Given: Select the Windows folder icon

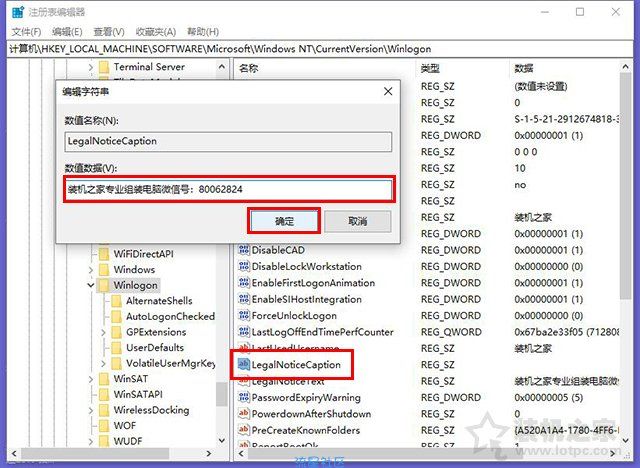Looking at the screenshot, I should (x=104, y=270).
